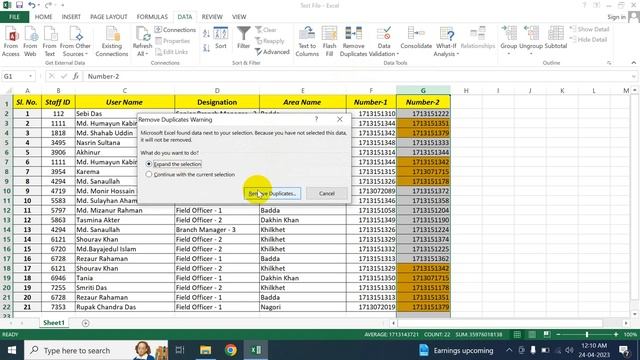Click the Sort Z to A icon
Screen dimensions: 640x360
click(207, 48)
